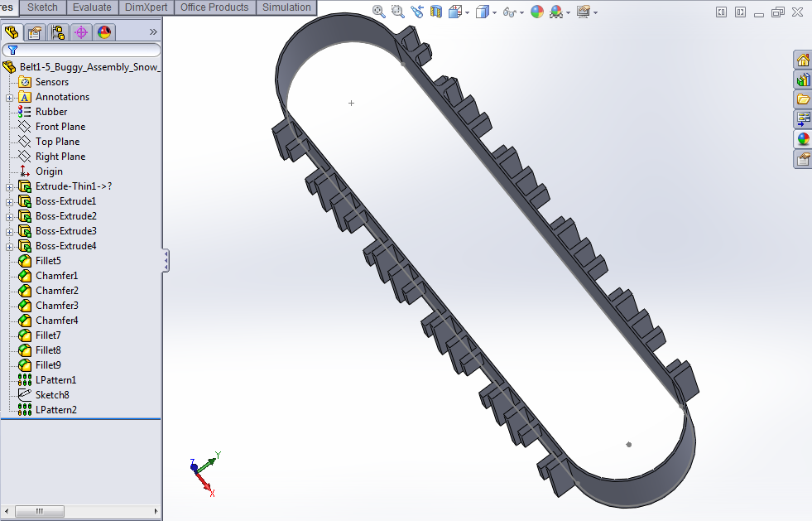812x521 pixels.
Task: Activate the Zoom to Area tool
Action: coord(396,12)
